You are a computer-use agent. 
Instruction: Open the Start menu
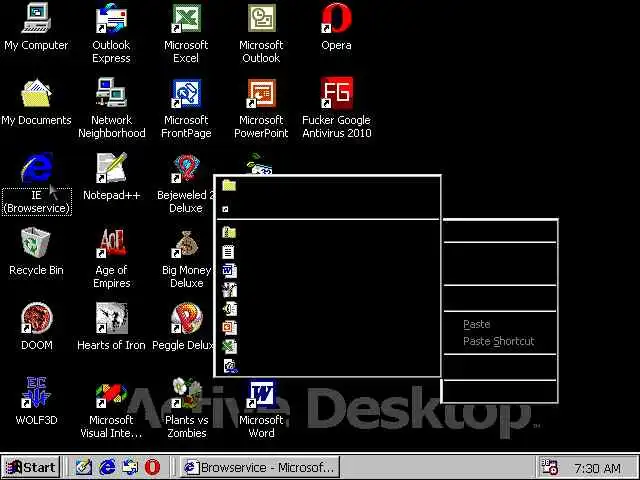pyautogui.click(x=31, y=467)
